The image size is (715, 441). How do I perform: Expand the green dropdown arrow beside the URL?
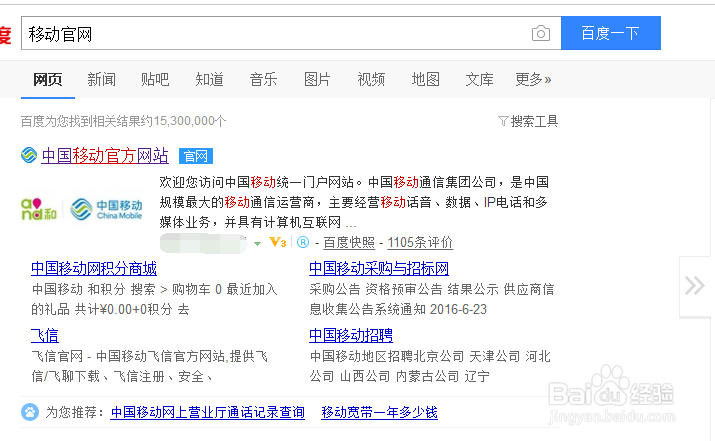[257, 244]
